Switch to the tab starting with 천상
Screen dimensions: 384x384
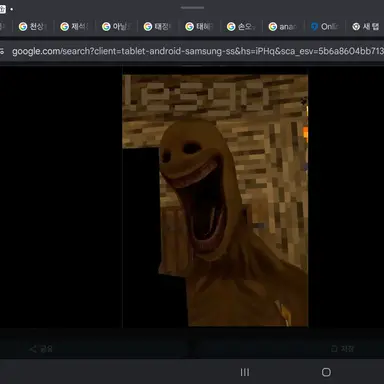pyautogui.click(x=33, y=27)
